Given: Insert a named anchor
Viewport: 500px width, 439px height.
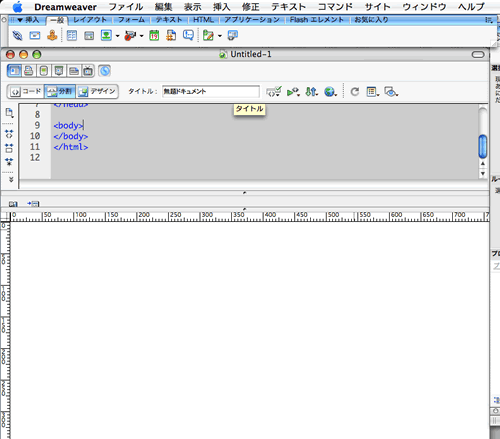Looking at the screenshot, I should click(52, 35).
